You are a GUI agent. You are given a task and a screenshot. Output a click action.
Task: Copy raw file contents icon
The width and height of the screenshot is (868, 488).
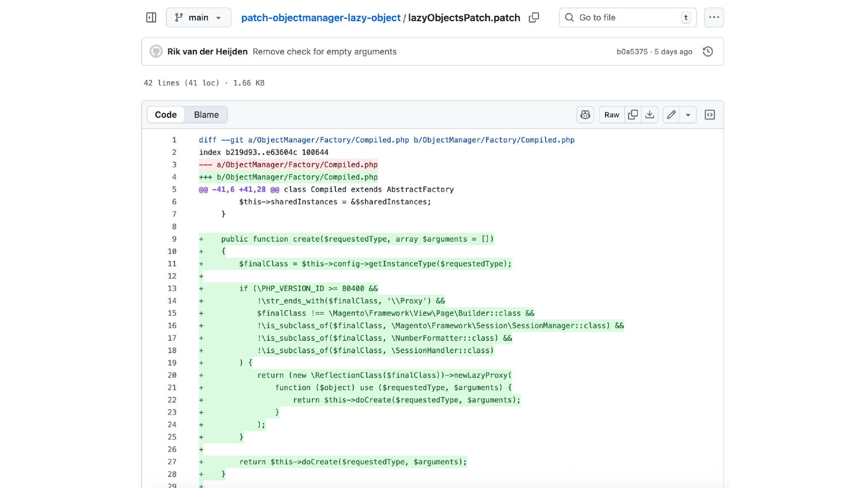[633, 115]
